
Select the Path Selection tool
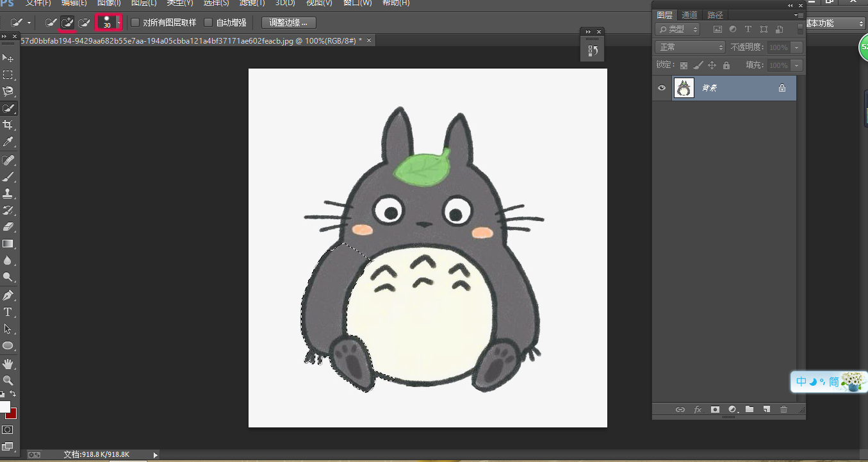click(8, 329)
